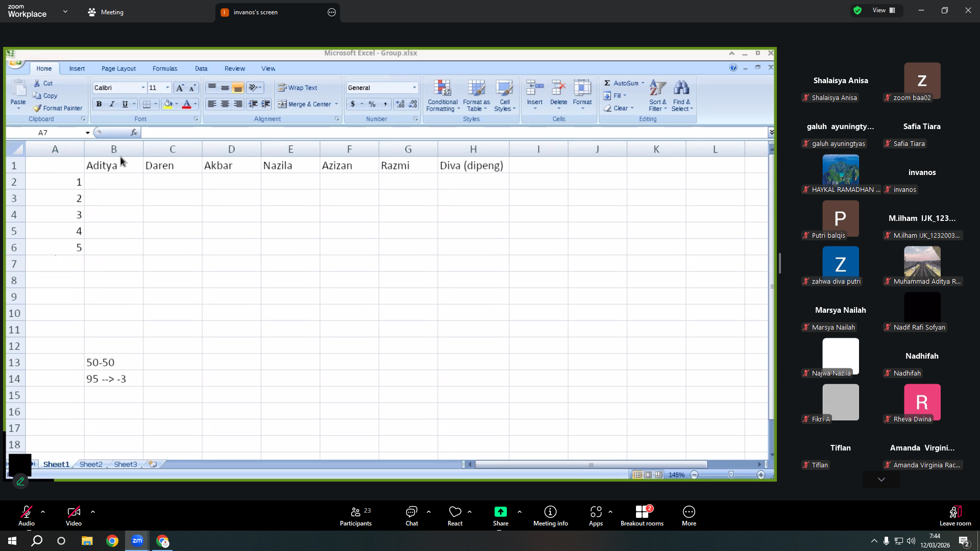Open Zoom Chat panel
The width and height of the screenshot is (980, 551).
coord(412,516)
